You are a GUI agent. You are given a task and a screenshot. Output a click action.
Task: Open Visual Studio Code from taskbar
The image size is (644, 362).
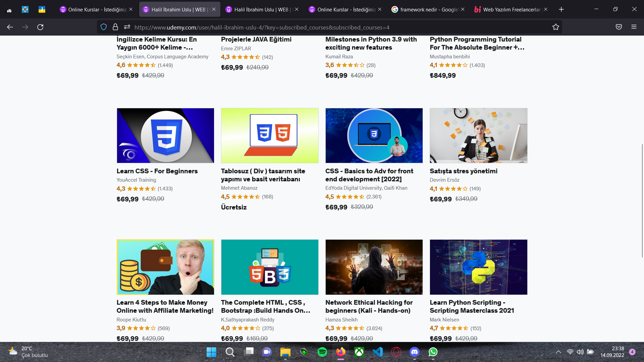(378, 352)
